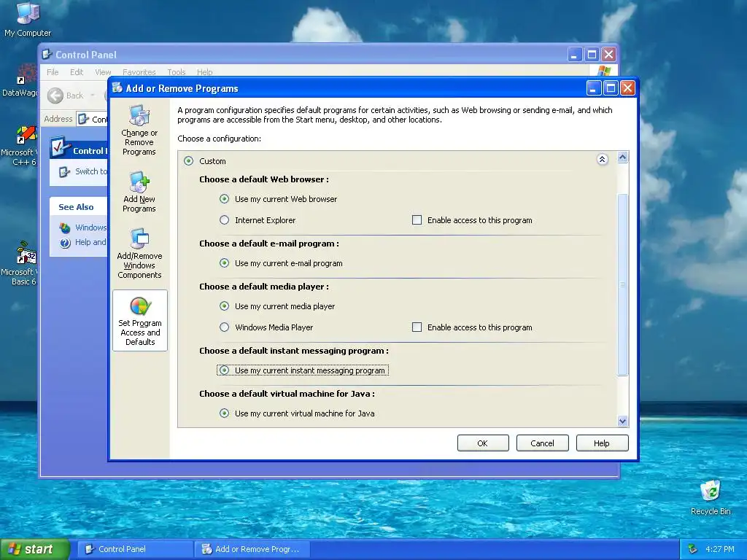Minimize Add or Remove Programs window
747x560 pixels.
(594, 88)
